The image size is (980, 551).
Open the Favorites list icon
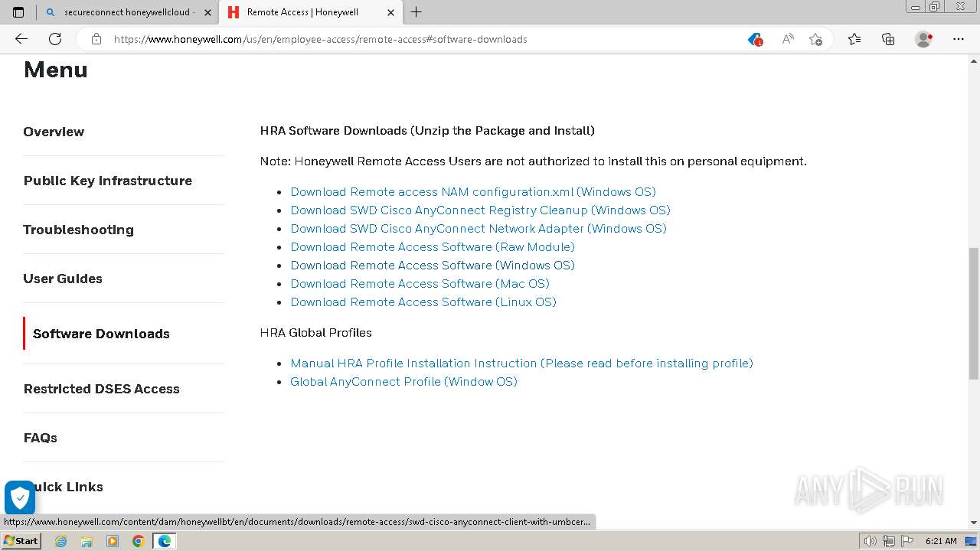pyautogui.click(x=854, y=39)
